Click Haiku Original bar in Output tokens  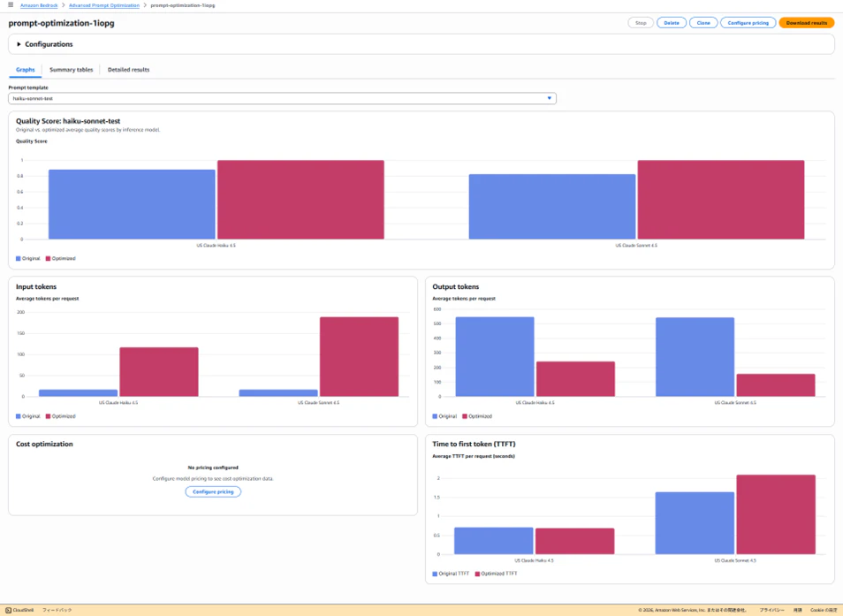[x=495, y=357]
